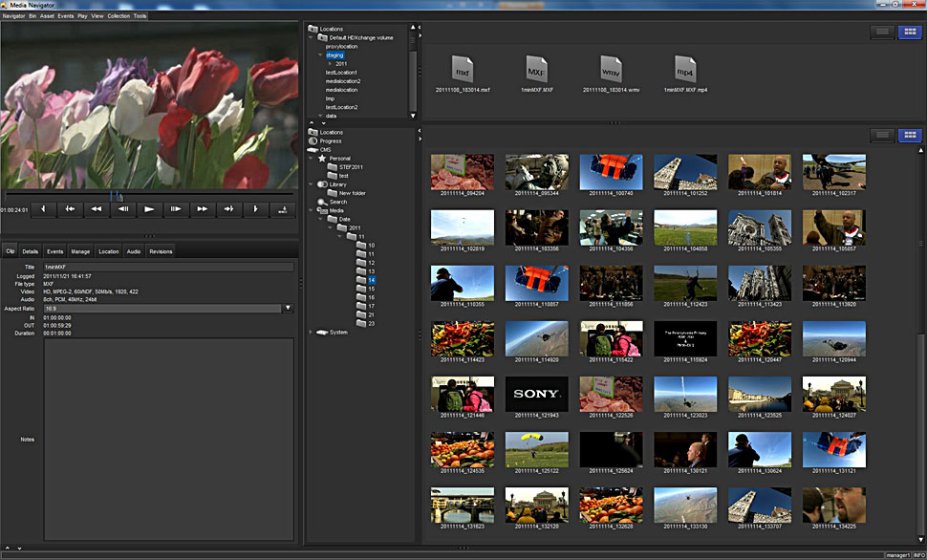Image resolution: width=927 pixels, height=560 pixels.
Task: Expand the System node in tree
Action: 312,333
